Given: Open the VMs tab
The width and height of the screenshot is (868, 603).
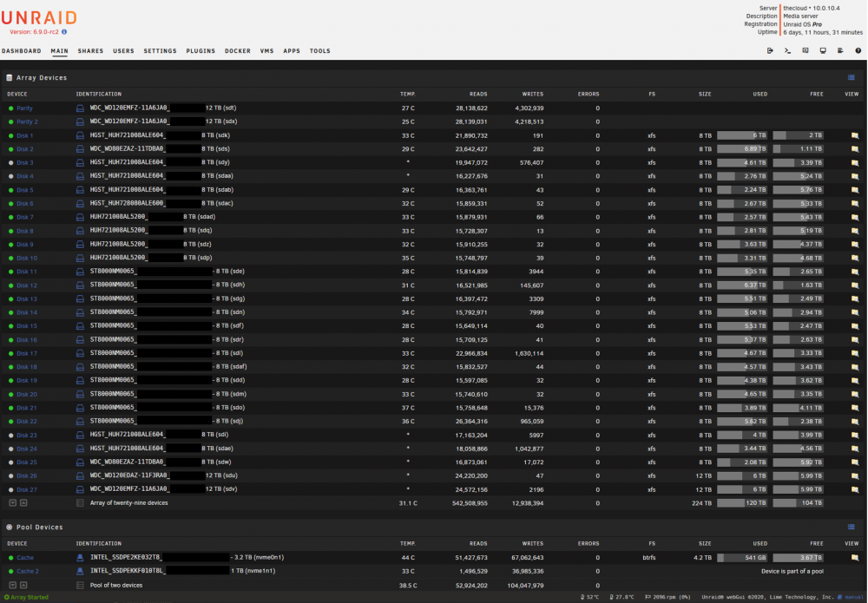Looking at the screenshot, I should pyautogui.click(x=266, y=51).
